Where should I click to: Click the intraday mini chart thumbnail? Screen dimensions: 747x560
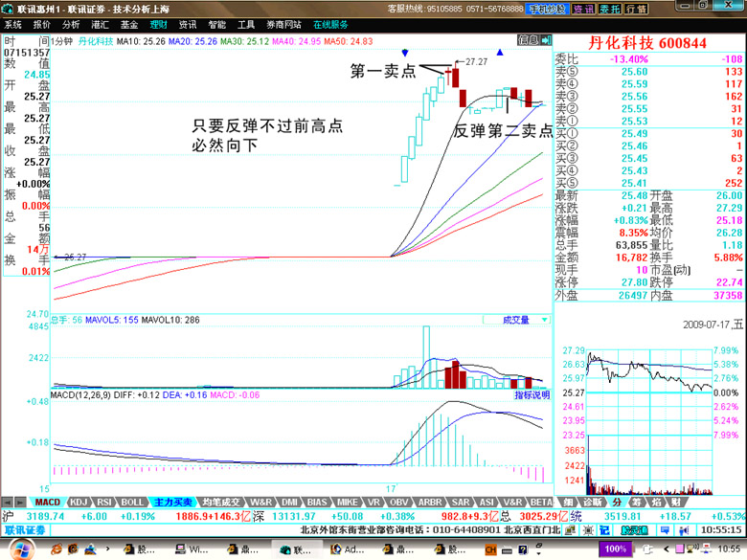[650, 421]
